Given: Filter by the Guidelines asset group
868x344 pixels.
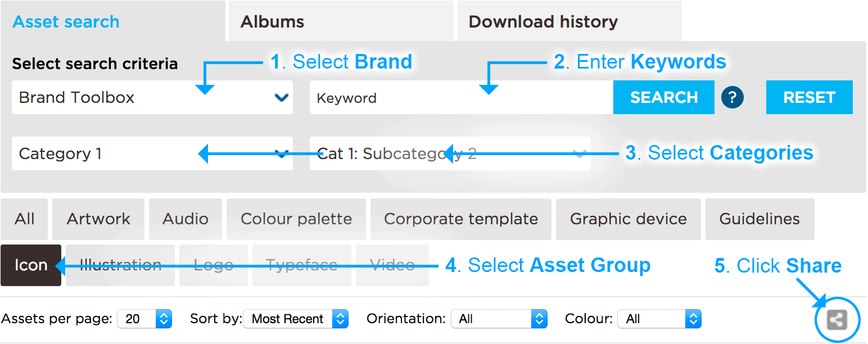Looking at the screenshot, I should 759,219.
